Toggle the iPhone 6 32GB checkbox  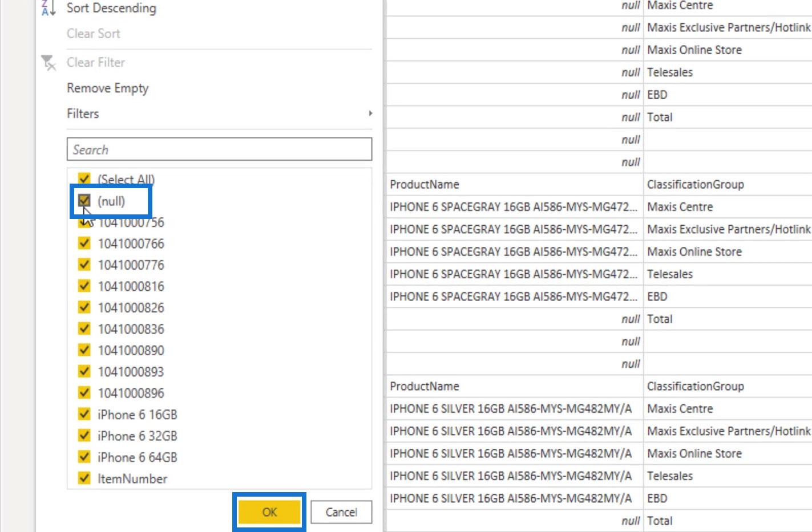pyautogui.click(x=84, y=436)
